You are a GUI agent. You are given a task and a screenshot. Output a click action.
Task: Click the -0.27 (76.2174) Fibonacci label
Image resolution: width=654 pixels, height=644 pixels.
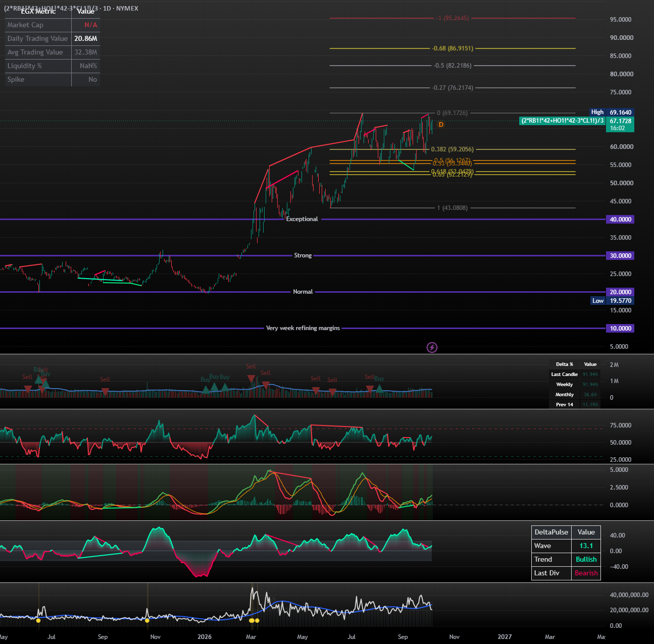pyautogui.click(x=452, y=88)
